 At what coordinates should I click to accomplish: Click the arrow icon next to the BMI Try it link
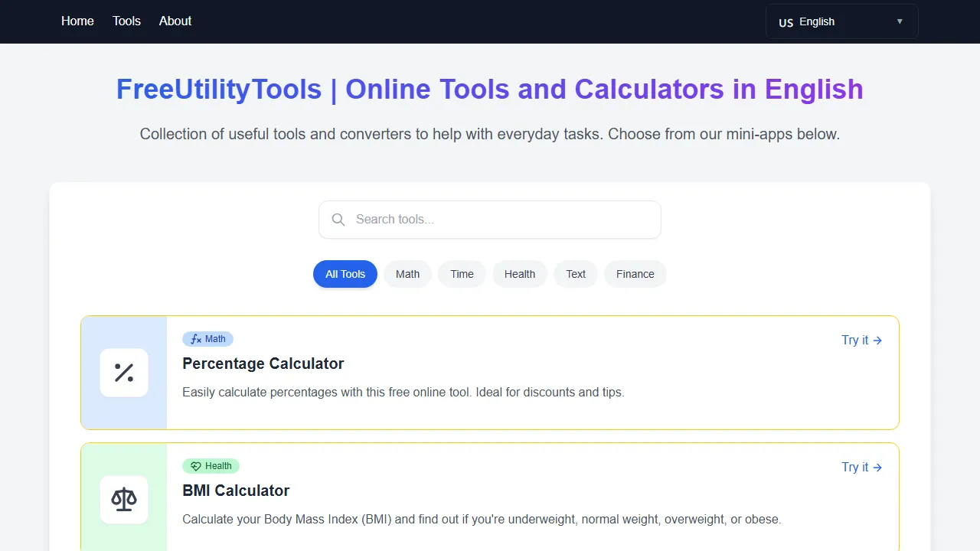point(877,467)
